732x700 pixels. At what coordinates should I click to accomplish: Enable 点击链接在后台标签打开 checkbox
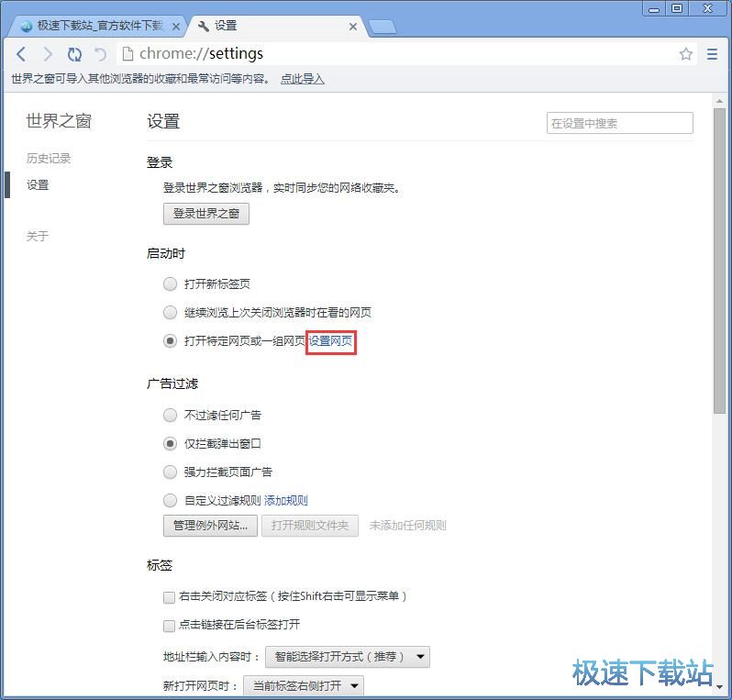pos(169,626)
